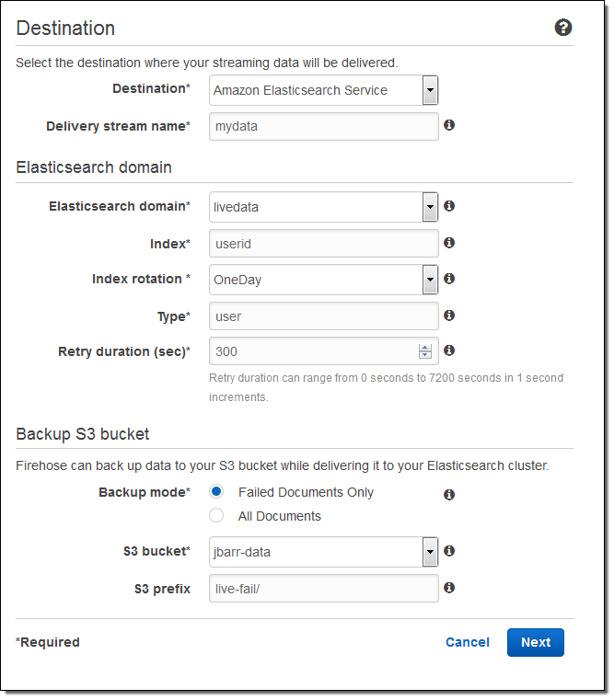The image size is (614, 700).
Task: Click info icon next to Delivery stream name
Action: [449, 125]
